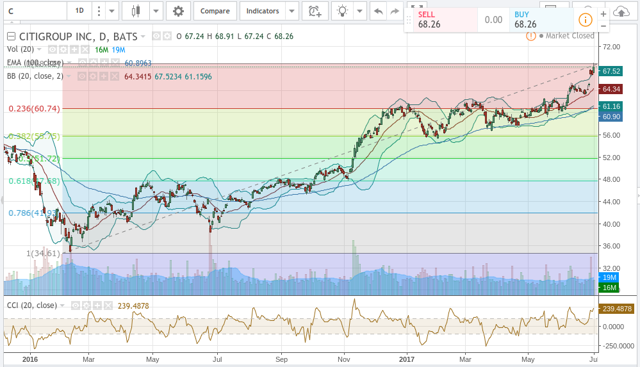Expand dropdown arrow beside lightbulb icon
The image size is (640, 367).
click(x=360, y=11)
